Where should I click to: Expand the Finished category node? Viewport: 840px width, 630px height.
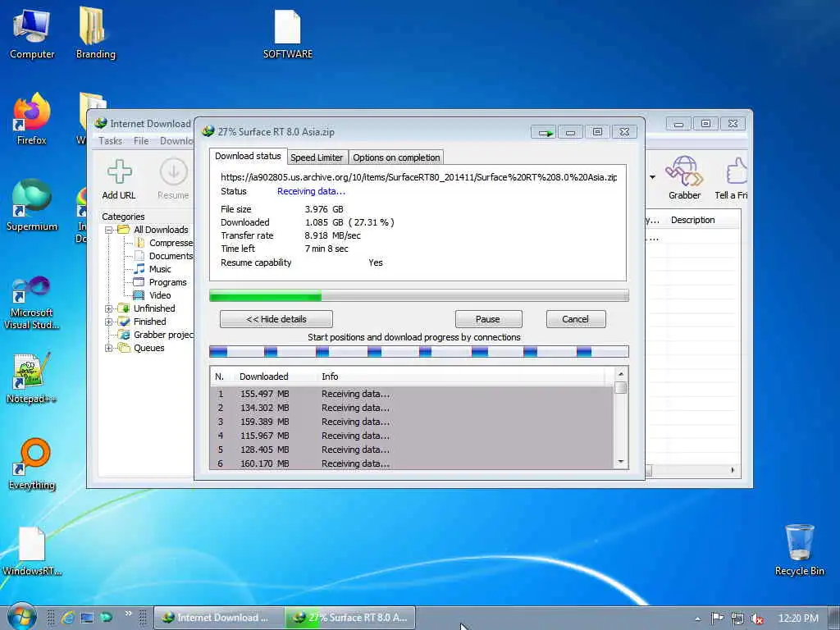109,322
